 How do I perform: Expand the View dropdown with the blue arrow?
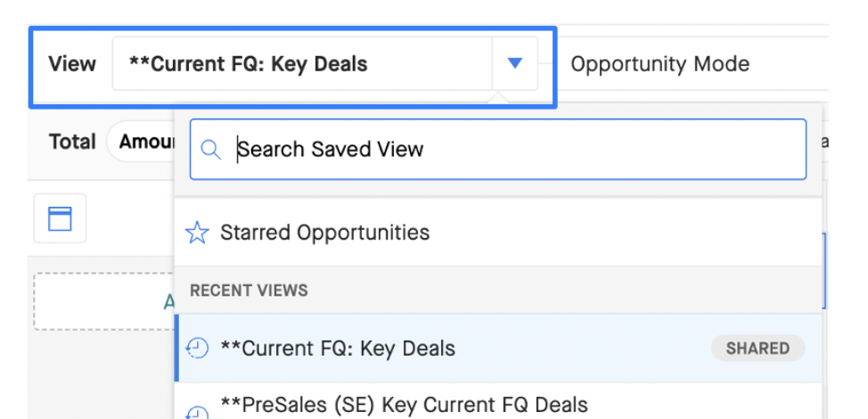515,63
